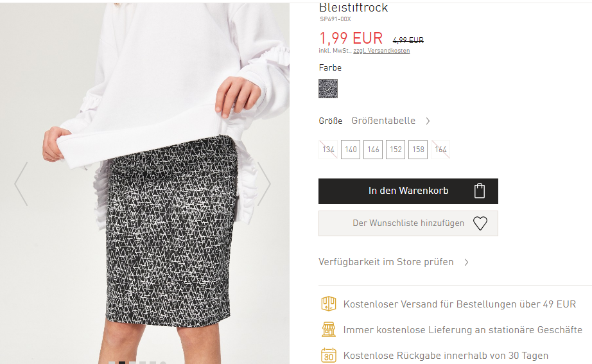The image size is (592, 364).
Task: Open the Größentabelle size chart
Action: tap(383, 121)
